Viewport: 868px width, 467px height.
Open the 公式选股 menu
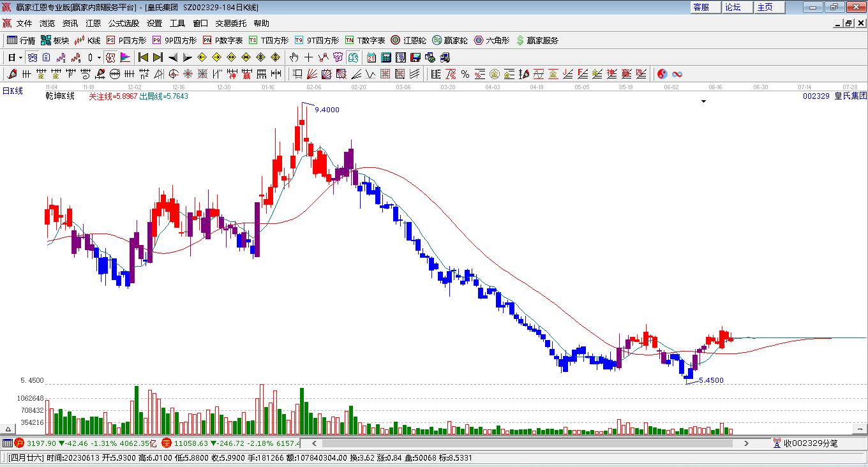click(124, 24)
